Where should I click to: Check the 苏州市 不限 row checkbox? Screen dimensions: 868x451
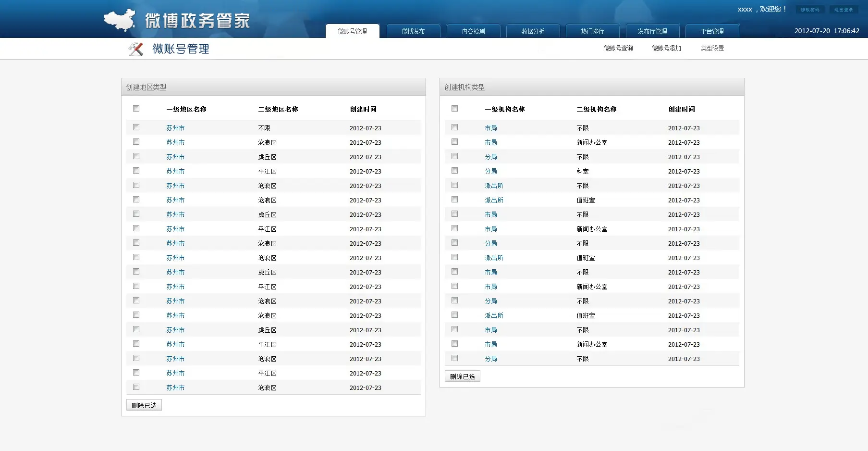tap(136, 127)
